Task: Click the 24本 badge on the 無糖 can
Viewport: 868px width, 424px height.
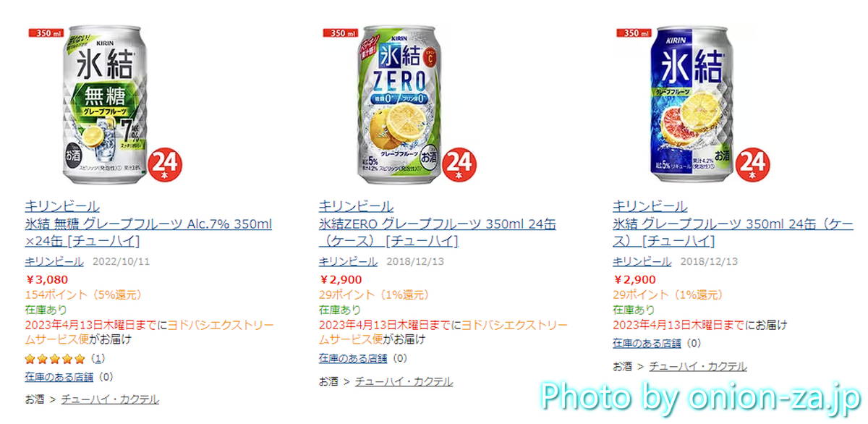Action: coord(166,165)
